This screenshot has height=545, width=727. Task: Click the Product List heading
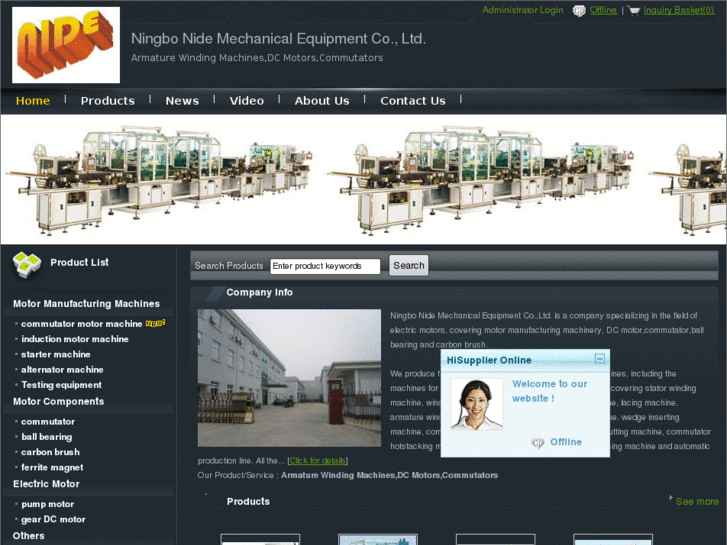click(x=79, y=263)
